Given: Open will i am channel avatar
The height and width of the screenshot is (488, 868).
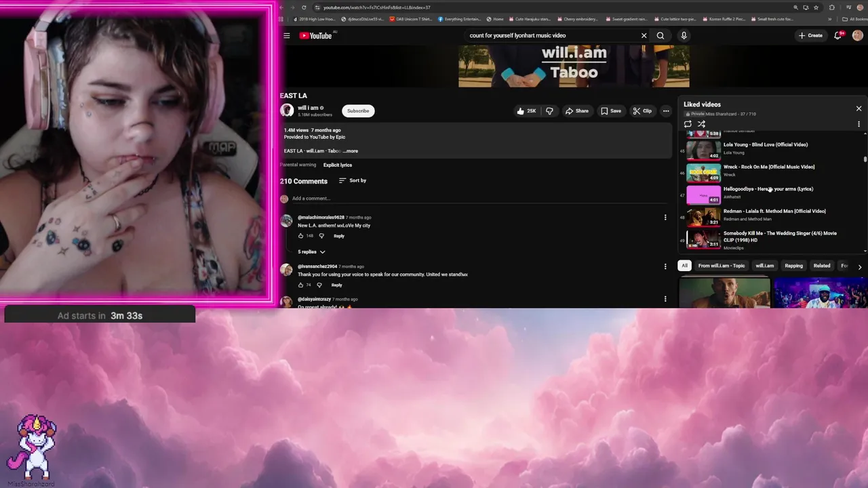Looking at the screenshot, I should click(x=287, y=110).
